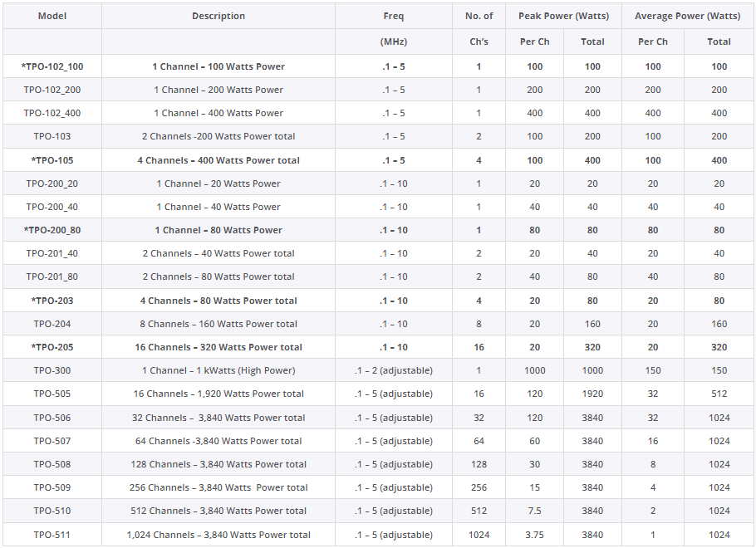Select '16 Channels – 1,920 Watts Power total' text

click(x=218, y=394)
